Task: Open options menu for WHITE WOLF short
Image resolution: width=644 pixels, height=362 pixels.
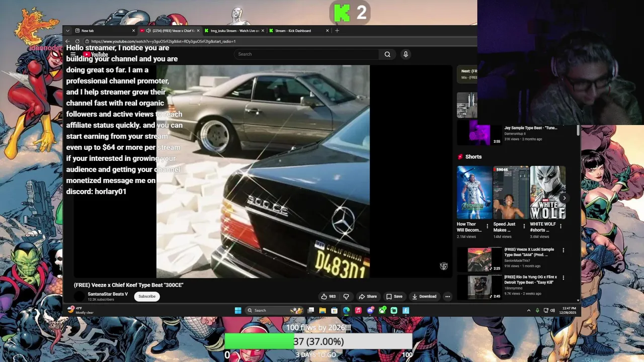Action: (561, 226)
